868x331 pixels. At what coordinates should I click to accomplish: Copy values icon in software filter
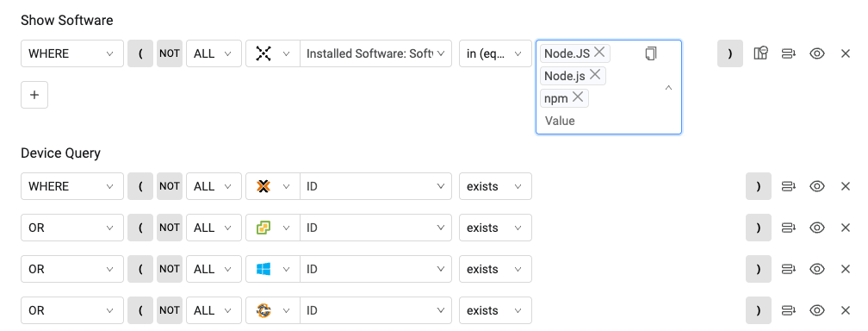[x=650, y=53]
